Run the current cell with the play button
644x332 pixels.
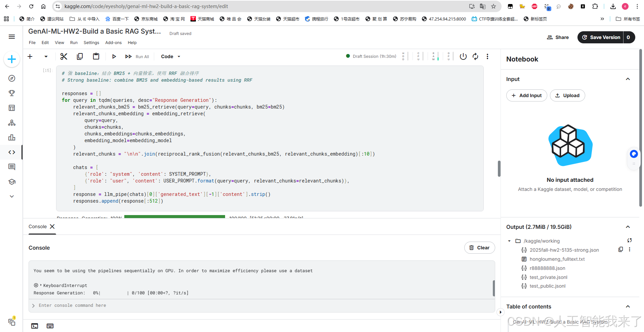coord(114,56)
